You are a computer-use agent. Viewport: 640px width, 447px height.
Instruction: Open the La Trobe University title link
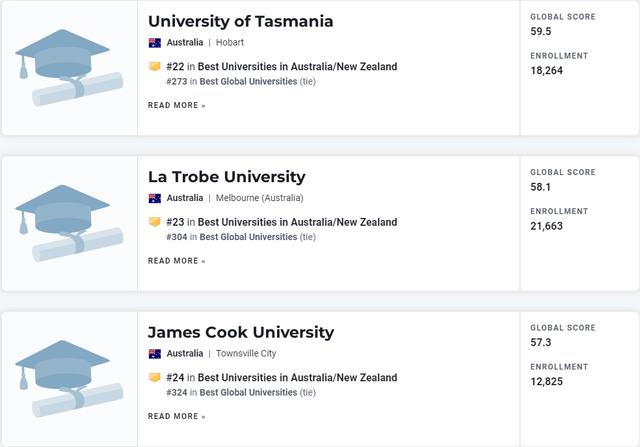click(226, 177)
